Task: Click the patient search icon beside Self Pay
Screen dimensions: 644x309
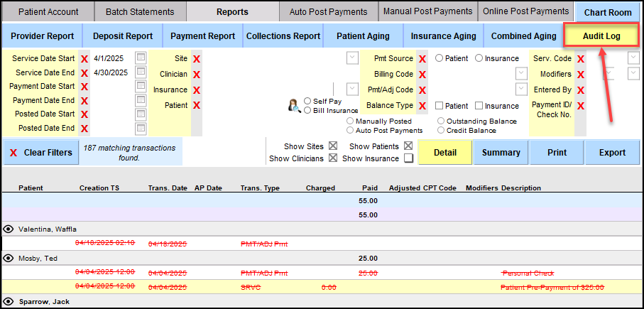Action: click(293, 106)
